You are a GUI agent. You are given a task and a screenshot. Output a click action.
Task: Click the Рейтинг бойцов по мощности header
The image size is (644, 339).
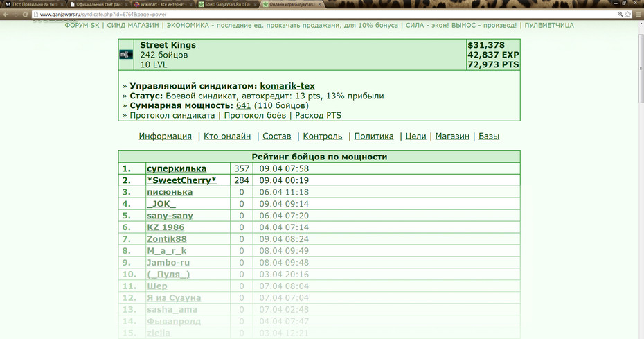coord(319,157)
